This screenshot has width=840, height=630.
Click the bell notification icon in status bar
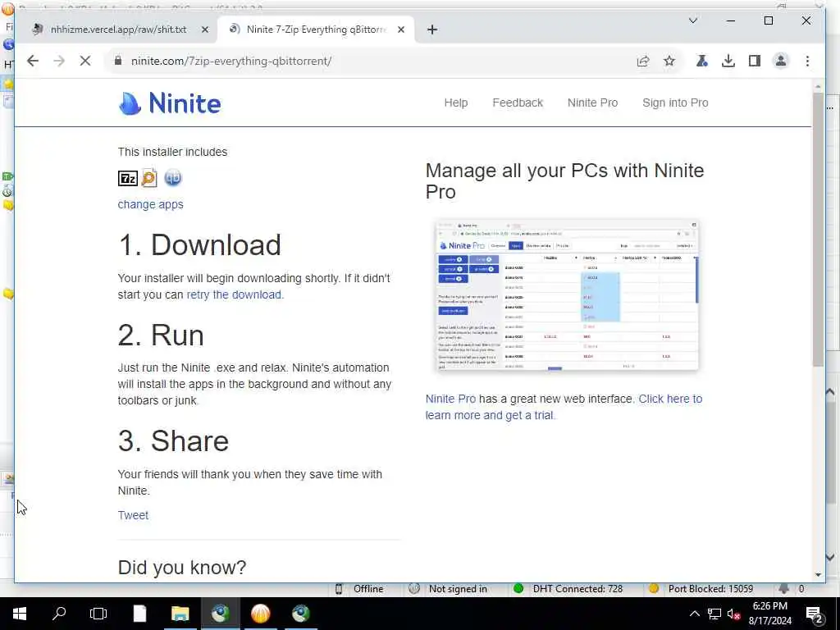click(x=783, y=588)
